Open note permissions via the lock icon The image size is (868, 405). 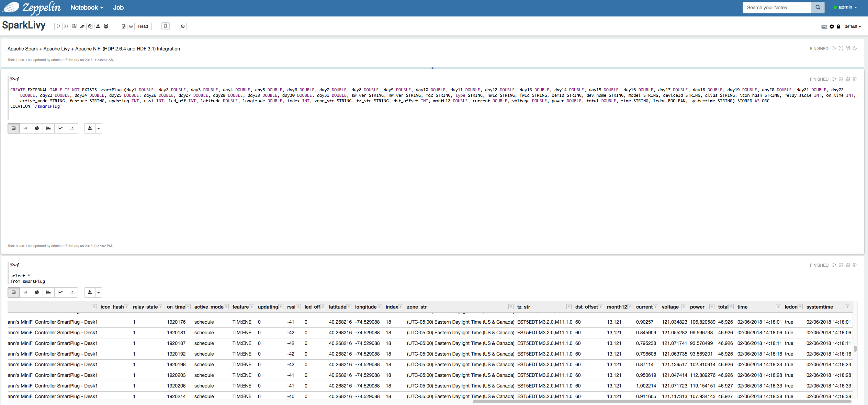[x=838, y=27]
